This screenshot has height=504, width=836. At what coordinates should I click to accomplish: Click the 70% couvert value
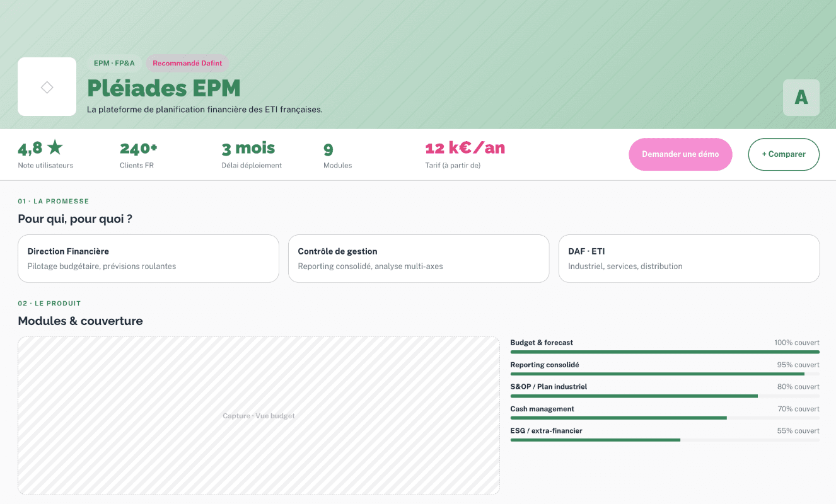pyautogui.click(x=799, y=409)
